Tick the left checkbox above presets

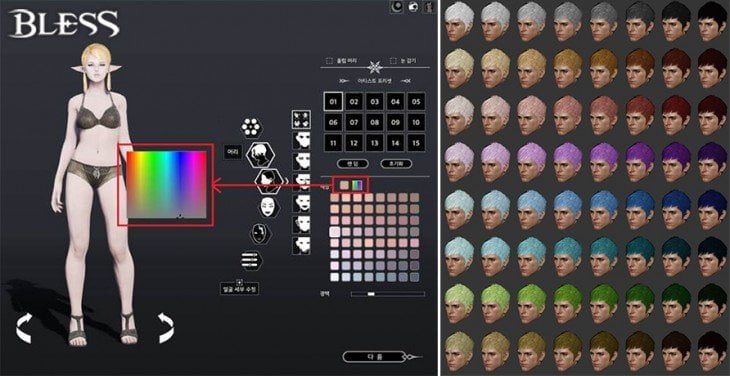[x=329, y=61]
